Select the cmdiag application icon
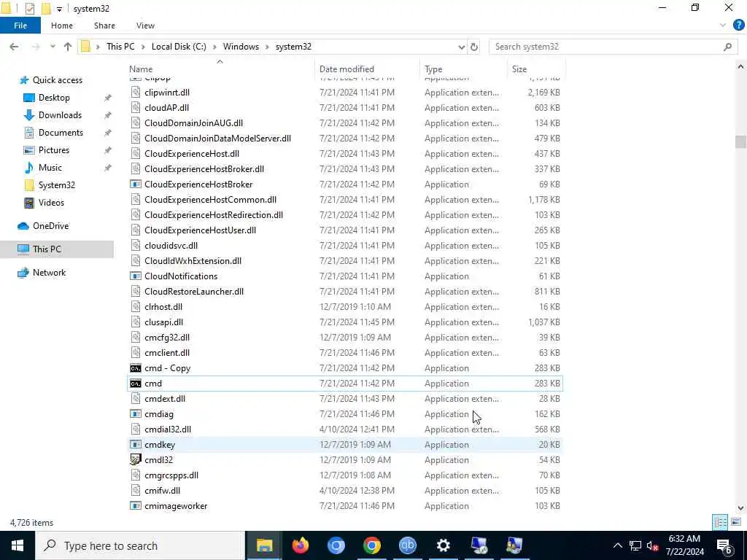 point(136,414)
